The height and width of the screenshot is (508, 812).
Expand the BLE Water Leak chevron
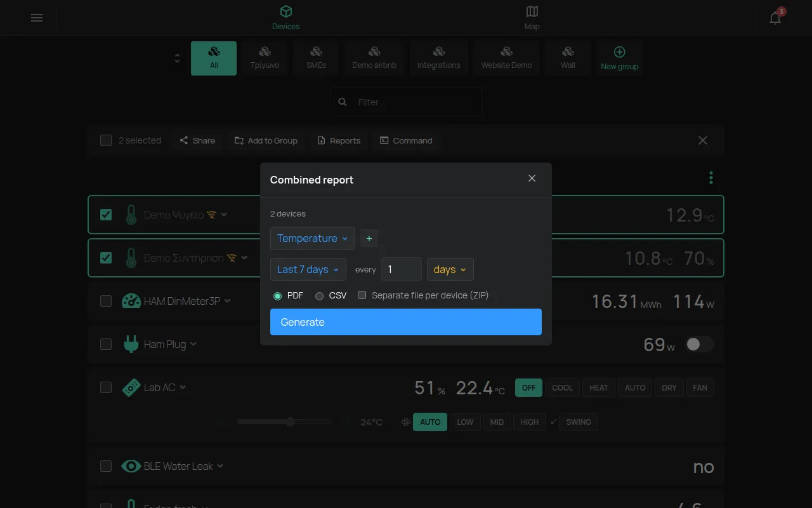tap(220, 466)
